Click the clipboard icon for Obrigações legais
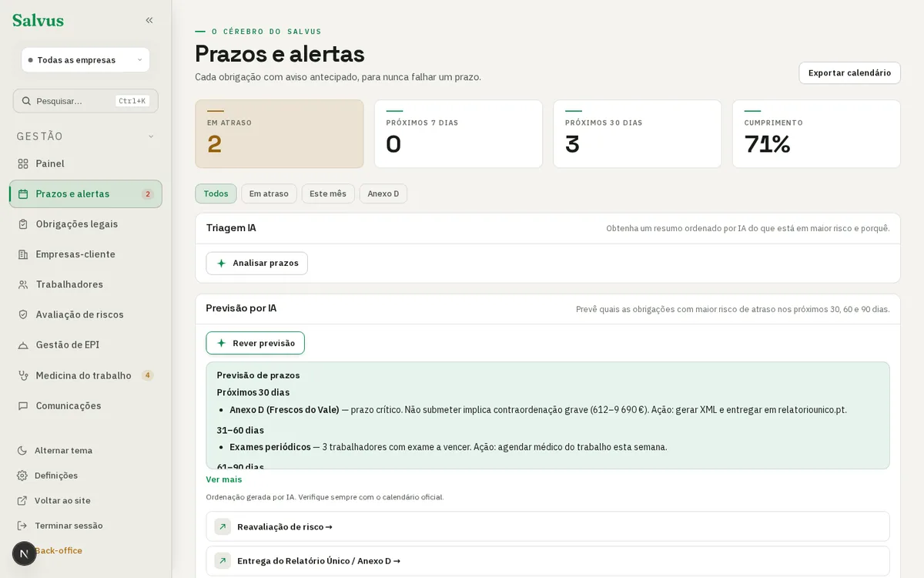Viewport: 924px width, 578px height. coord(23,224)
